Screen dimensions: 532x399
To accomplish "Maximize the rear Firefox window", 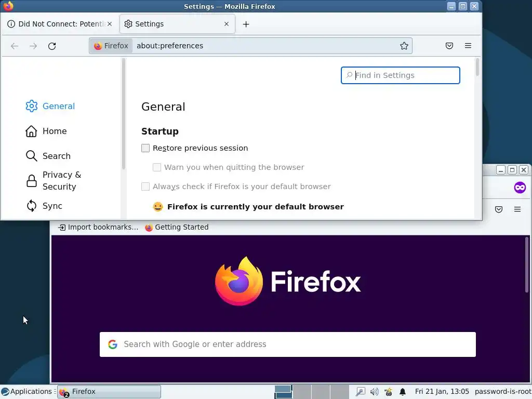I will (x=512, y=170).
